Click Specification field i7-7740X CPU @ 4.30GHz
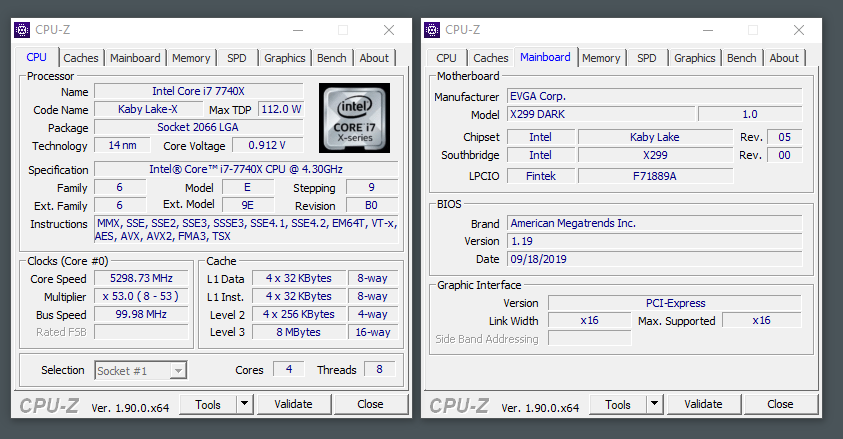 246,169
